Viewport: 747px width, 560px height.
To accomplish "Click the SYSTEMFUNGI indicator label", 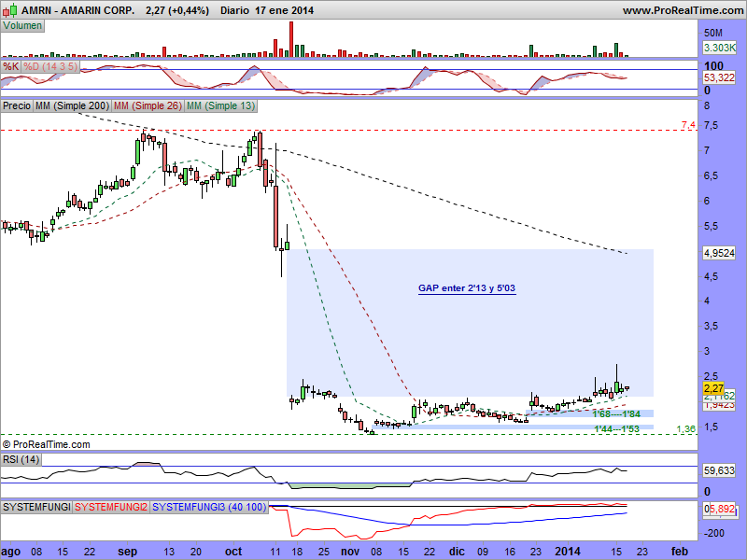I will 36,507.
